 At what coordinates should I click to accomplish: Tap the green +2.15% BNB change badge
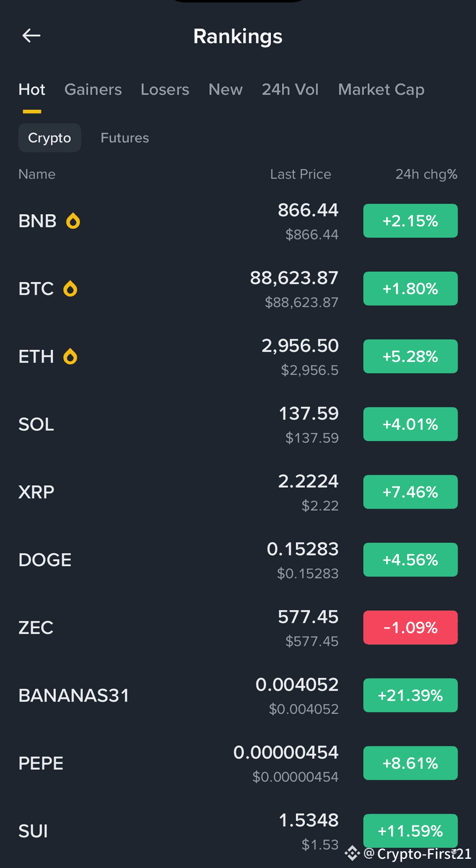click(x=410, y=221)
